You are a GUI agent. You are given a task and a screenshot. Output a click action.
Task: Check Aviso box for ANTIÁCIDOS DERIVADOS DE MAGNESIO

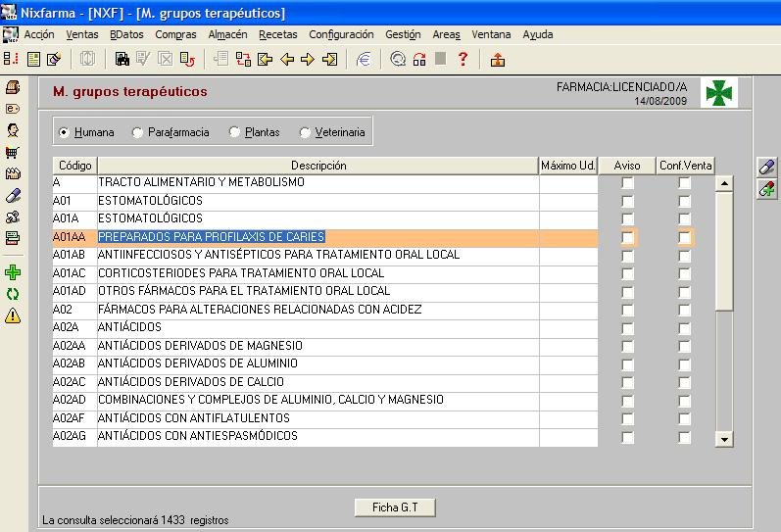627,346
